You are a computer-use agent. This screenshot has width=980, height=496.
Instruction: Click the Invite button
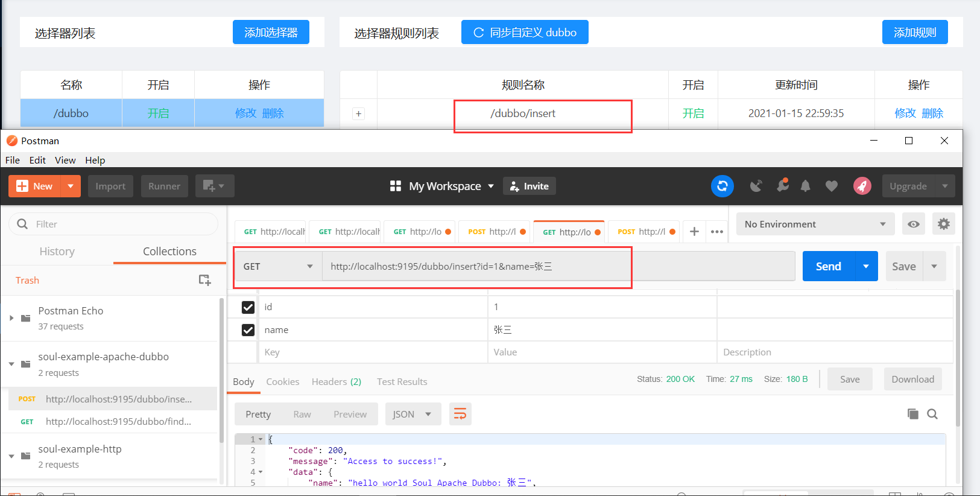click(x=530, y=186)
